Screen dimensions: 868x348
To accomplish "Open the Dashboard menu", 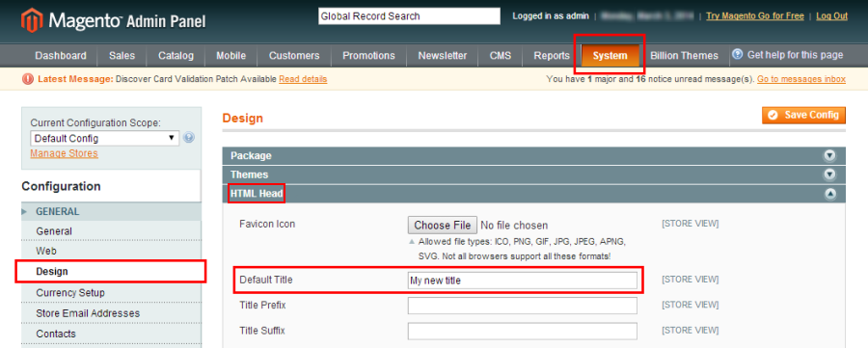I will click(x=61, y=55).
